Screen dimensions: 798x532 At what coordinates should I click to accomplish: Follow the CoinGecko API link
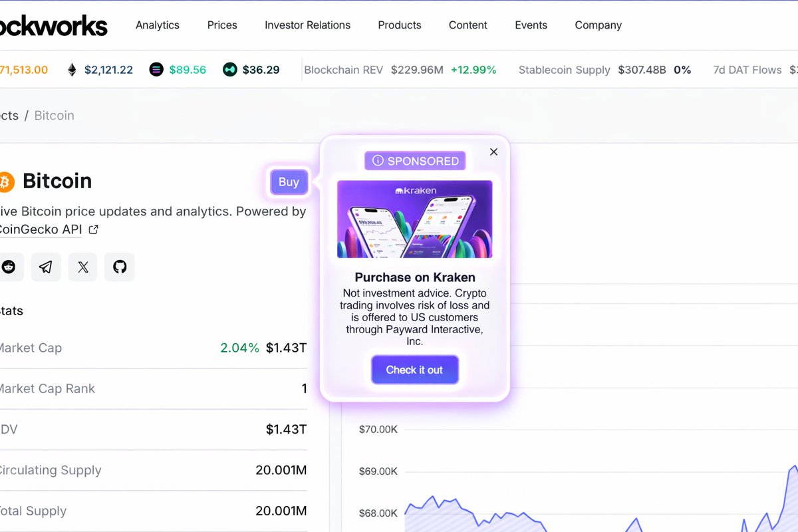40,229
